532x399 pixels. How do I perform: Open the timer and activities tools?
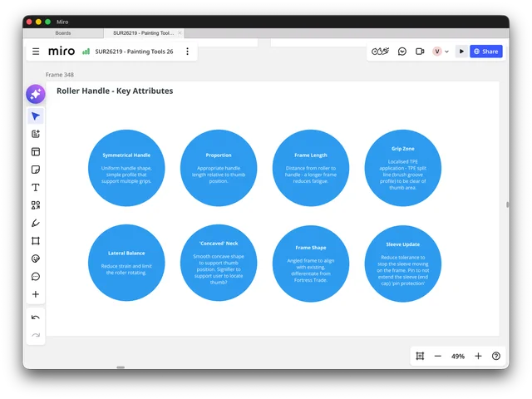click(x=380, y=52)
